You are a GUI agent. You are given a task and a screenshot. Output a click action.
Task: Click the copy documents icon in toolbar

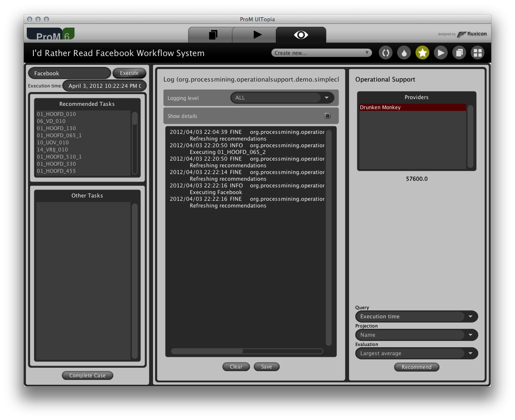[459, 53]
